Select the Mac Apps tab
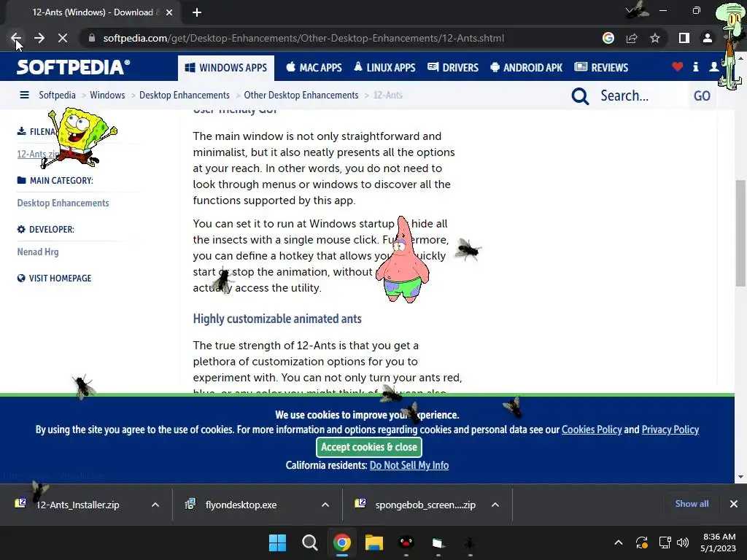This screenshot has height=560, width=747. (x=314, y=68)
